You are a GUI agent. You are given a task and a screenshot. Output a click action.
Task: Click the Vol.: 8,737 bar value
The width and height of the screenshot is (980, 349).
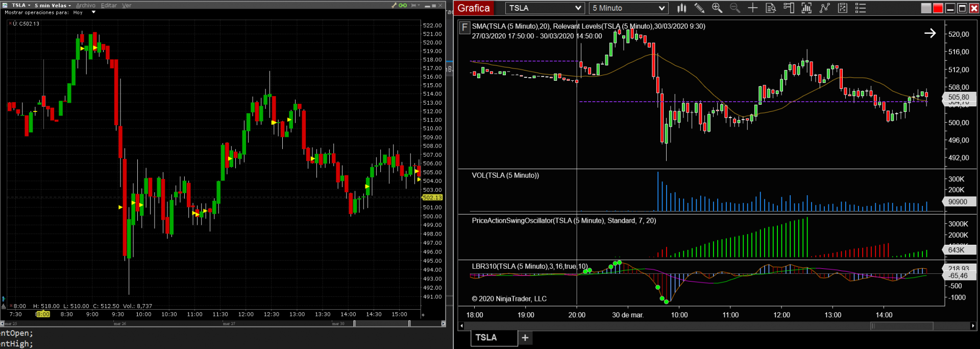137,306
